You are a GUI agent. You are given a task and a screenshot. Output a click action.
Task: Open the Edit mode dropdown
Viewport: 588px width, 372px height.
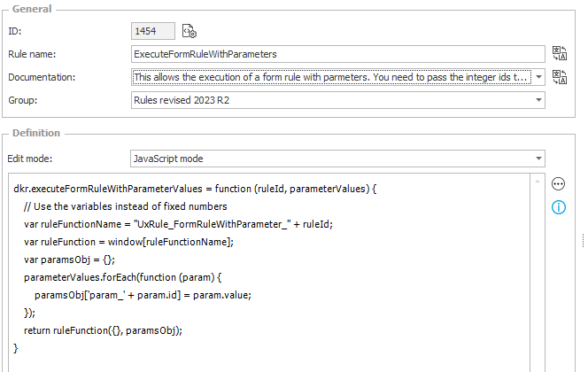click(539, 159)
